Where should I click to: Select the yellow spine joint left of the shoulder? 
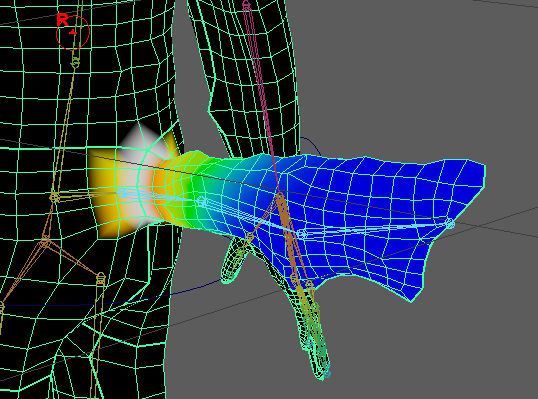55,197
